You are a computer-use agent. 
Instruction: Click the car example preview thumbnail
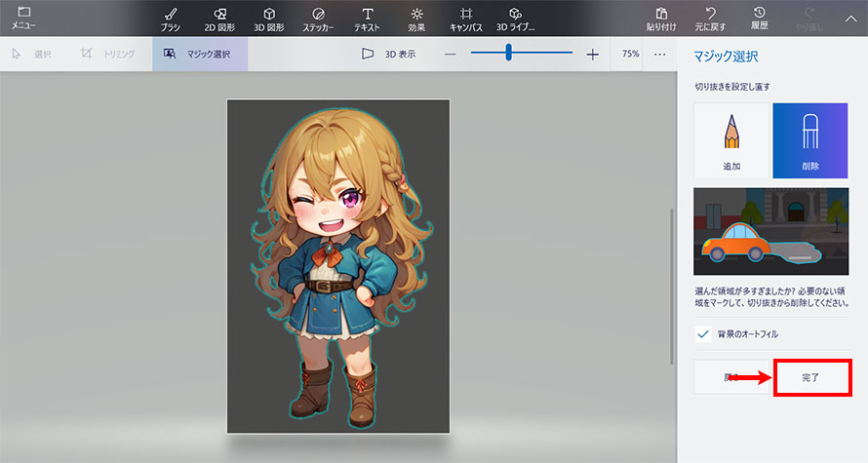pos(770,231)
